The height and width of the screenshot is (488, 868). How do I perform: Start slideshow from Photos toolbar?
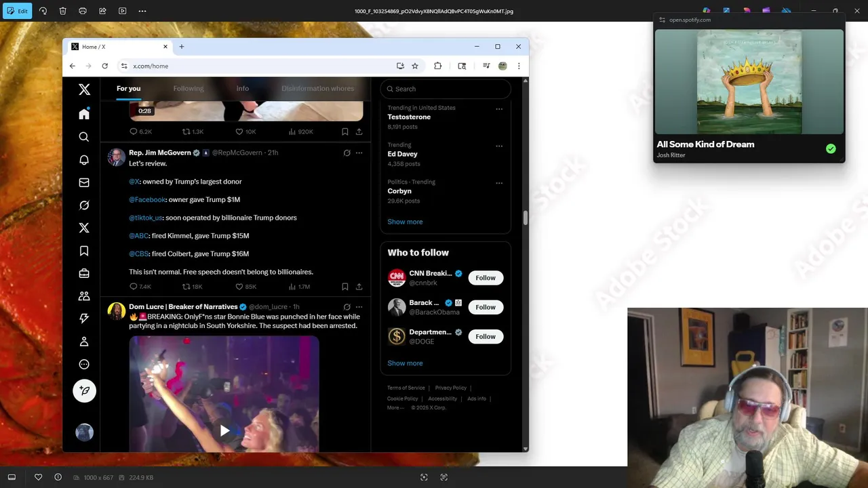coord(122,11)
